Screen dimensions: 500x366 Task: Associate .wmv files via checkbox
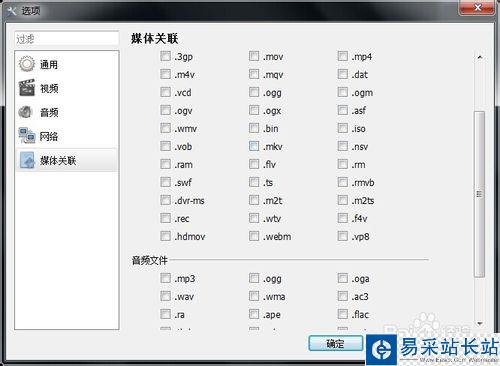click(165, 128)
